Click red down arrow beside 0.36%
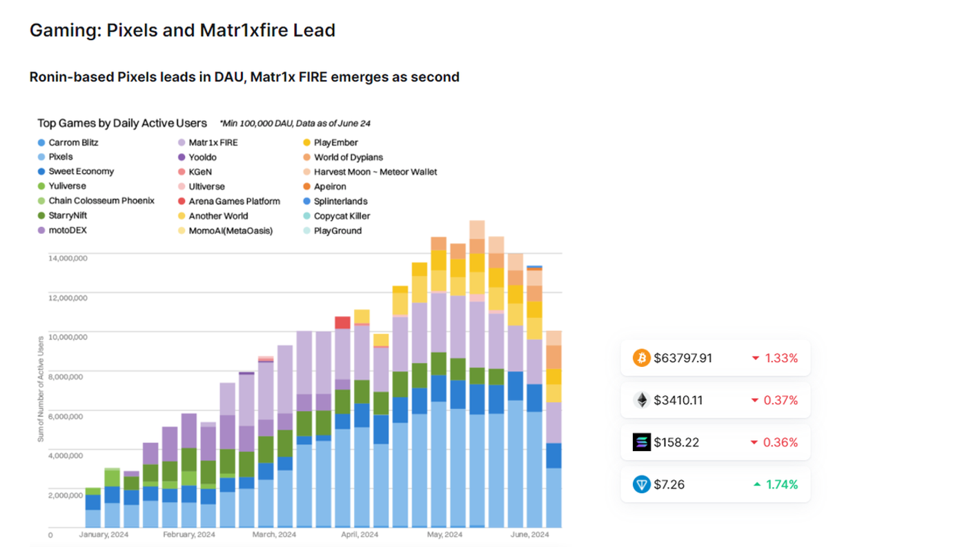980x547 pixels. [x=755, y=442]
